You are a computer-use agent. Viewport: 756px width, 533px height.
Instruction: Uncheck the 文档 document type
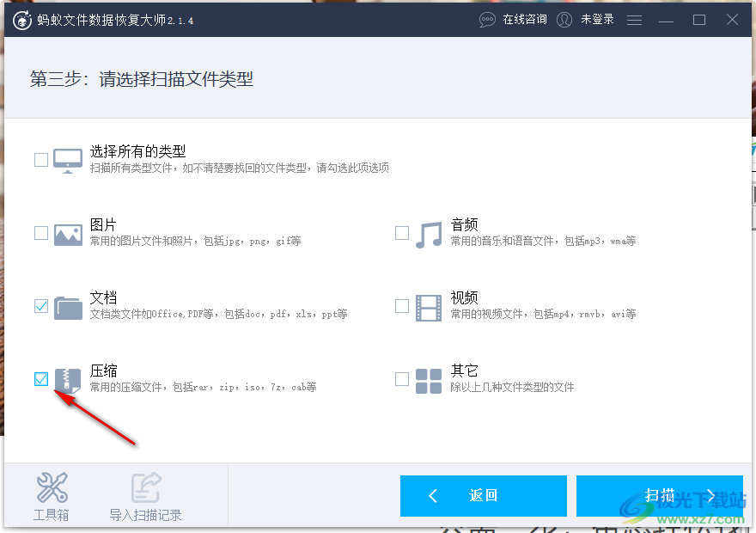click(40, 305)
